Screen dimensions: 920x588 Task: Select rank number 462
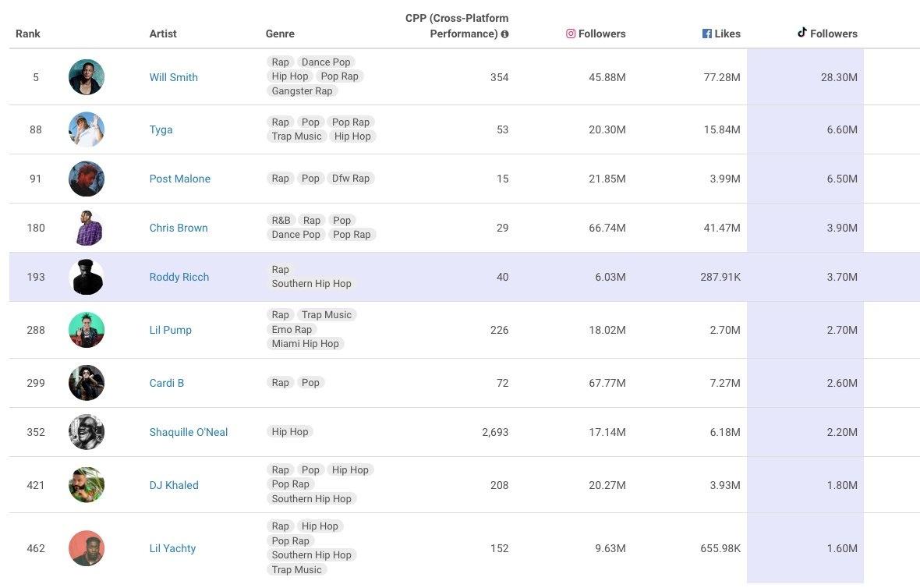point(36,548)
